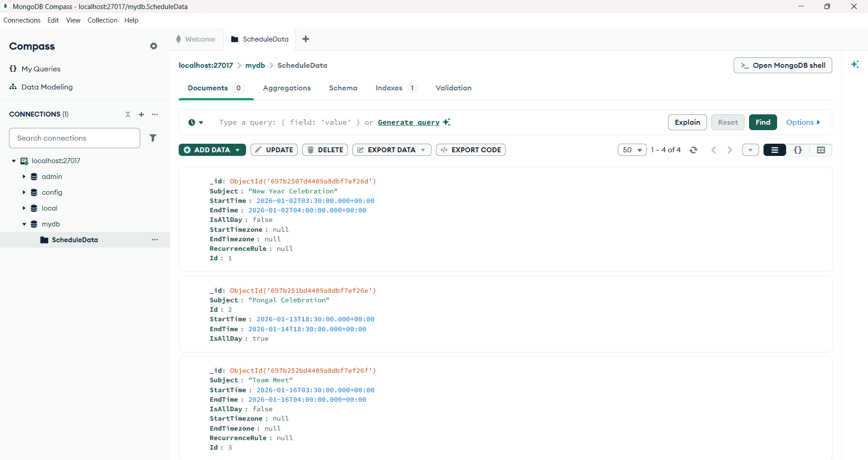Click the mydb breadcrumb link
This screenshot has height=460, width=868.
255,66
